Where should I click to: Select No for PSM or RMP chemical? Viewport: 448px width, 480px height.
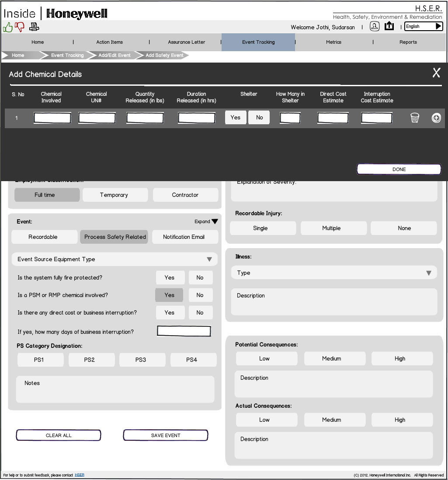point(200,295)
